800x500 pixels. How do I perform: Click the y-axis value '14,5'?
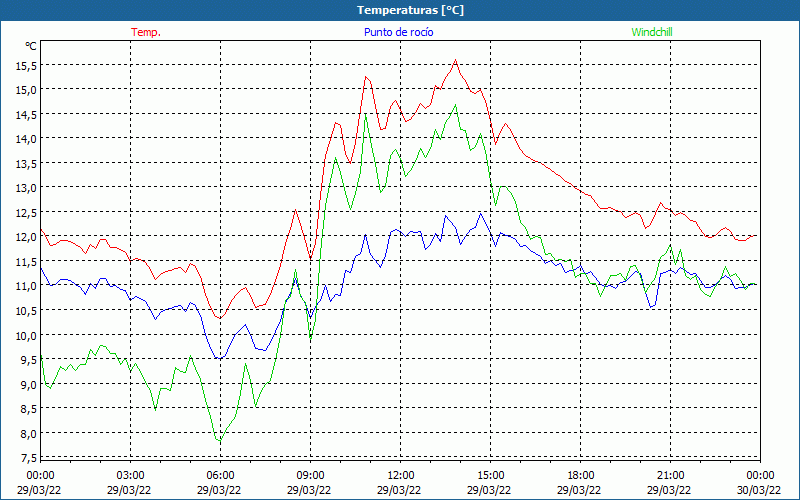[27, 114]
